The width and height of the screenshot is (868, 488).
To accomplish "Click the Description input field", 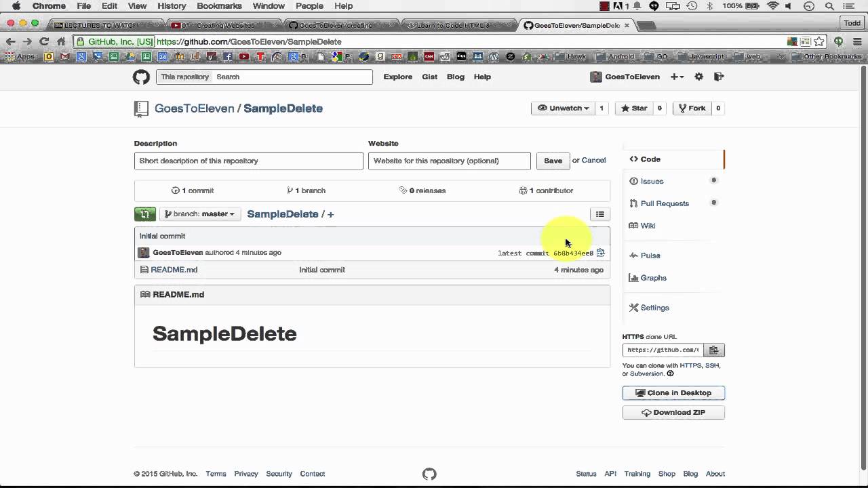I will click(x=249, y=161).
